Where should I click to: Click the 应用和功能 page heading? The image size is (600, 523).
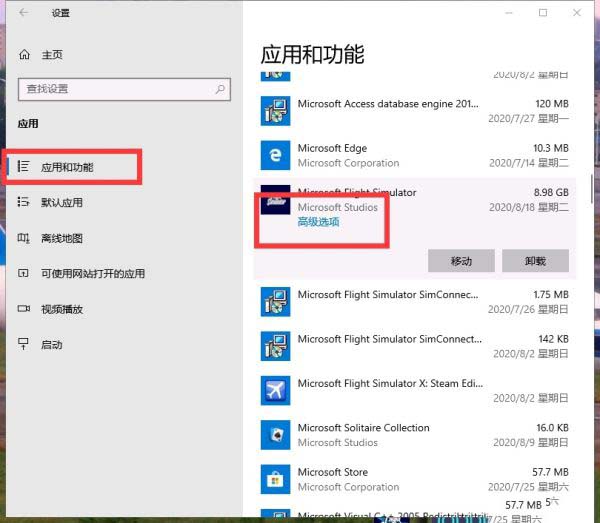312,54
